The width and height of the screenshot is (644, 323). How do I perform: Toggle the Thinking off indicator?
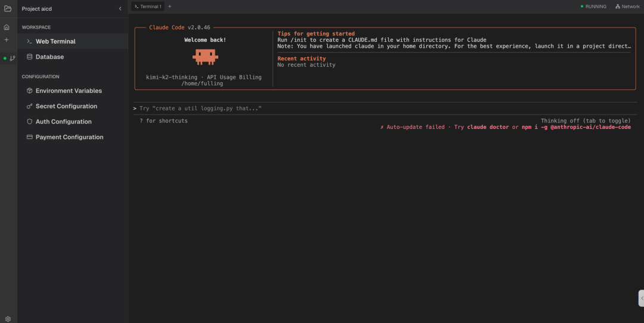pyautogui.click(x=585, y=121)
